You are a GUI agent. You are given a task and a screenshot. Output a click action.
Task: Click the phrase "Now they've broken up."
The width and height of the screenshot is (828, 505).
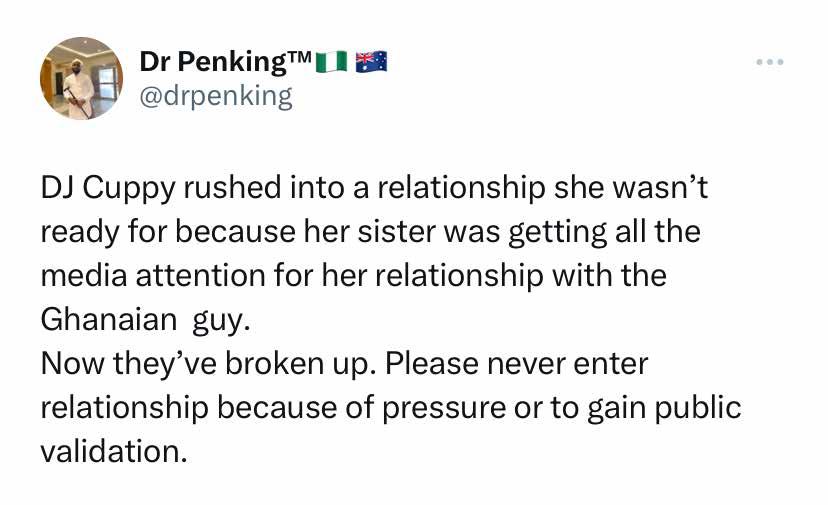[x=208, y=363]
